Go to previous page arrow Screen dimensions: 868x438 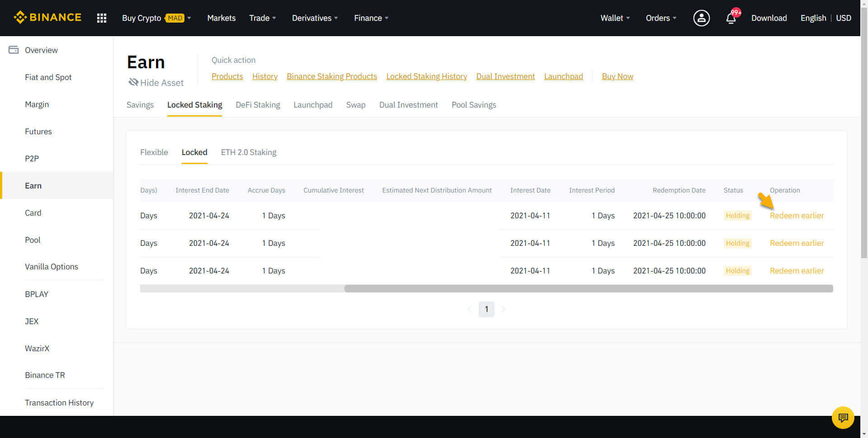470,309
